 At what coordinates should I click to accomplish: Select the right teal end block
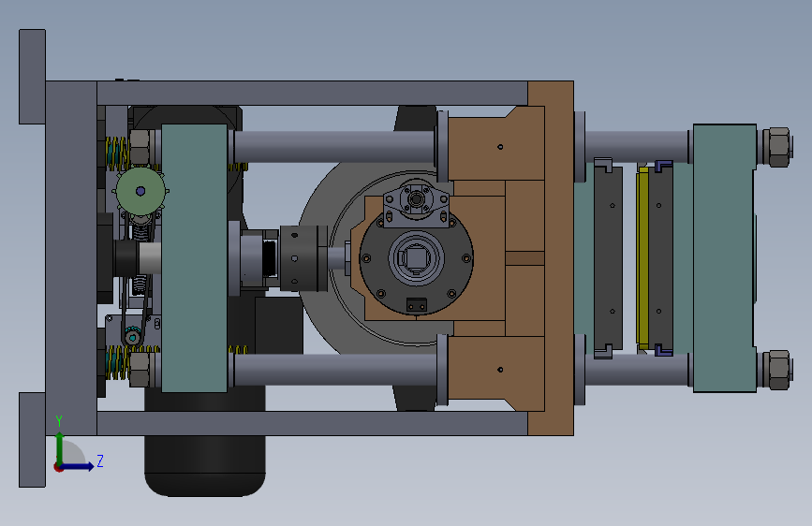(x=725, y=257)
